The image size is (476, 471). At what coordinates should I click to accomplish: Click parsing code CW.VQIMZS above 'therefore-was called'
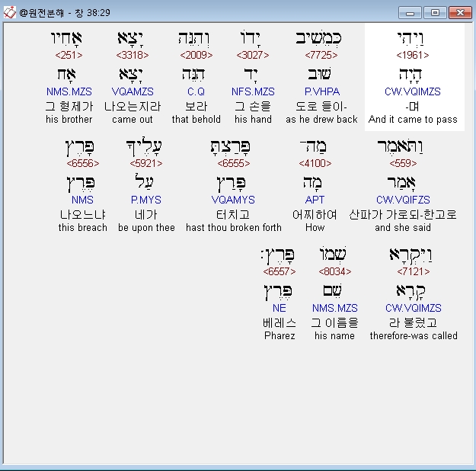coord(413,308)
